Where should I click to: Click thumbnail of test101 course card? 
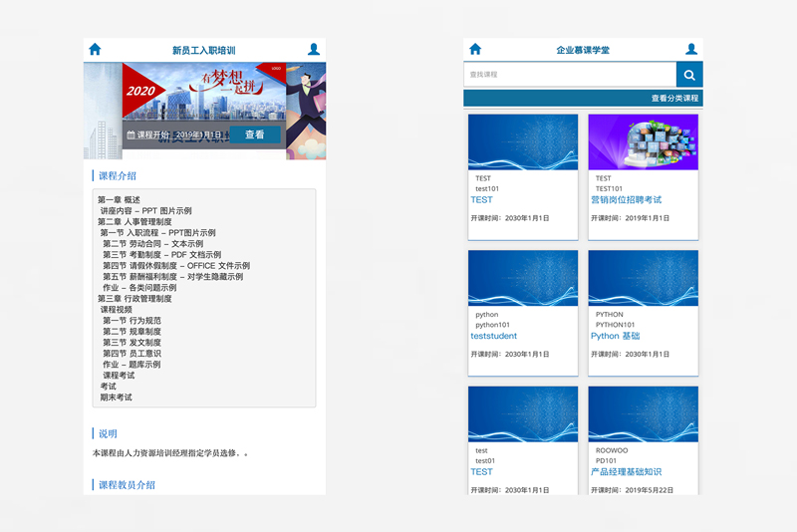[523, 141]
